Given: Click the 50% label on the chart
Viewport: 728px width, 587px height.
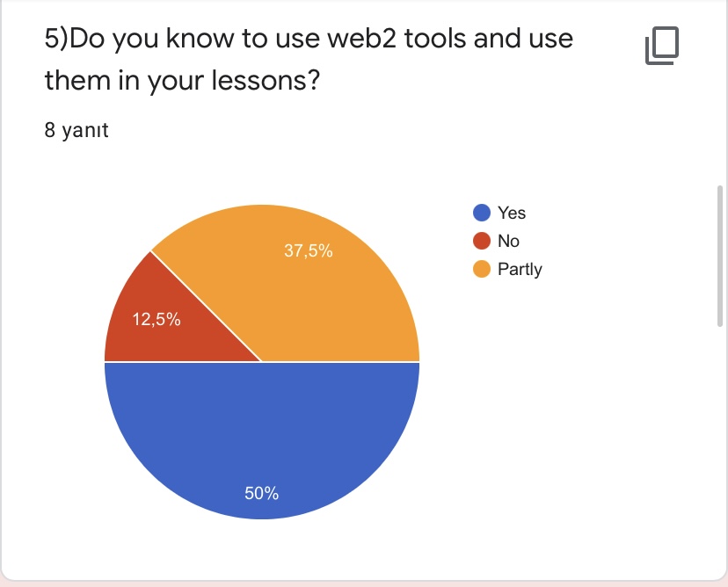Looking at the screenshot, I should (261, 494).
